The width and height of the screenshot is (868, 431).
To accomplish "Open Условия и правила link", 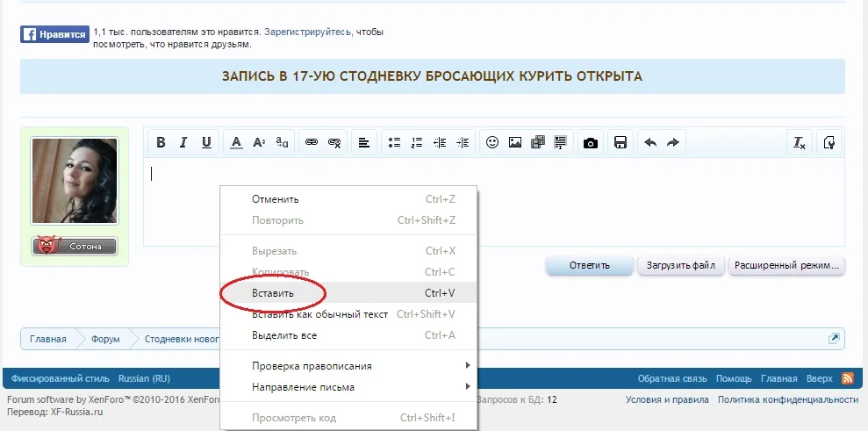I will pyautogui.click(x=667, y=399).
